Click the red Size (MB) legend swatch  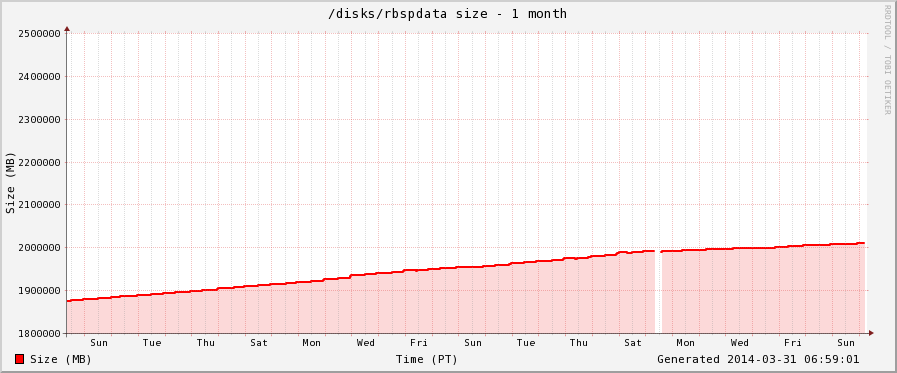point(19,359)
